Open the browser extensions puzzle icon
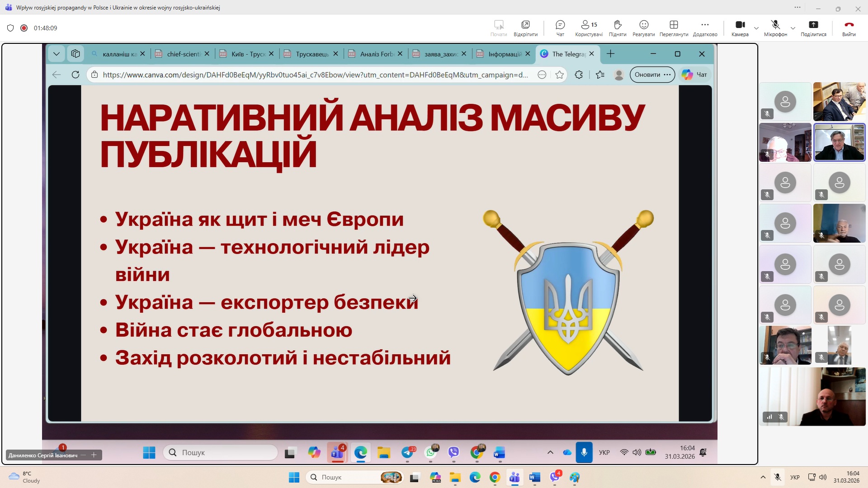The width and height of the screenshot is (868, 488). coord(579,75)
